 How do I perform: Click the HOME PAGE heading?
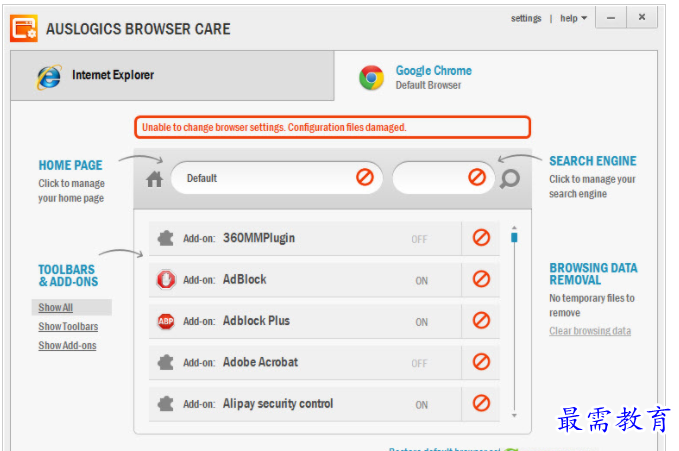(x=71, y=165)
